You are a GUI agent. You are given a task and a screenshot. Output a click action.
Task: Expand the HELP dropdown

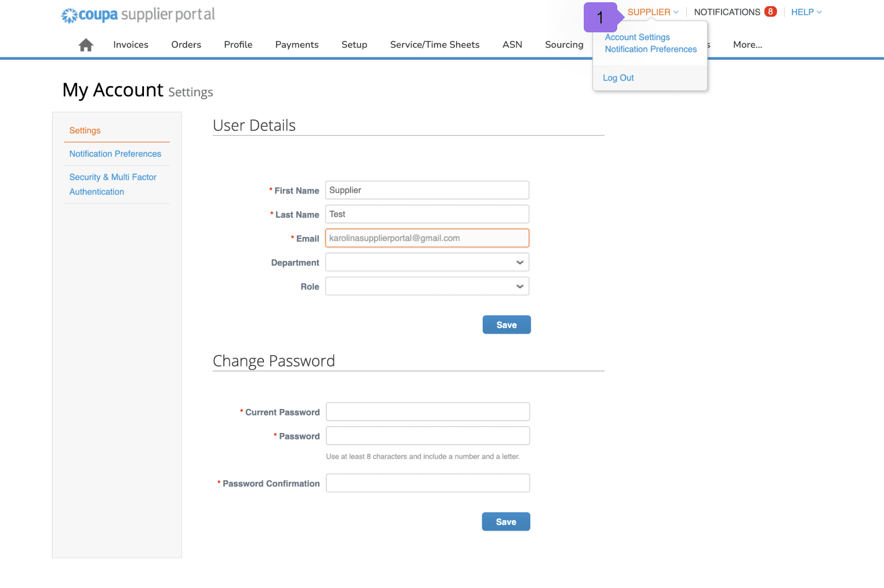coord(806,12)
